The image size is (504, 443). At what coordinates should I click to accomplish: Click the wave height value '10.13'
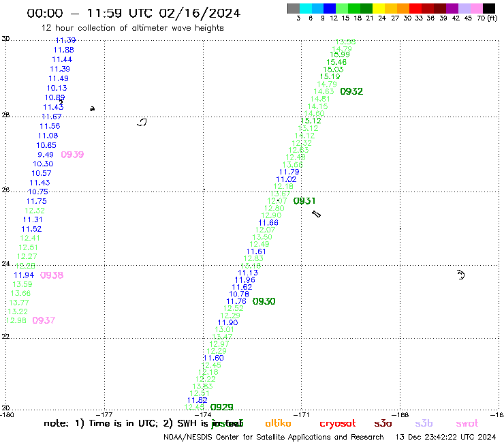[57, 88]
